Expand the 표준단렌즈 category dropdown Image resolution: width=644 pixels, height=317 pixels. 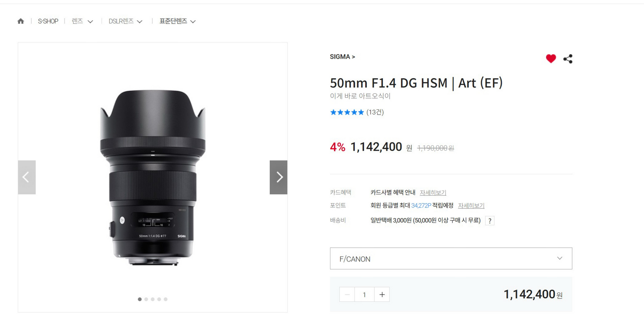[177, 21]
